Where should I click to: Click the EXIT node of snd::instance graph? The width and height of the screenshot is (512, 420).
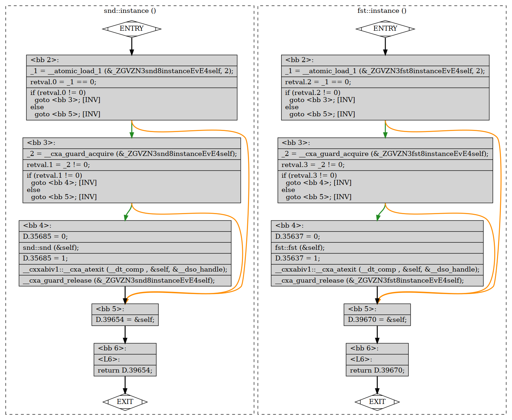tap(125, 402)
